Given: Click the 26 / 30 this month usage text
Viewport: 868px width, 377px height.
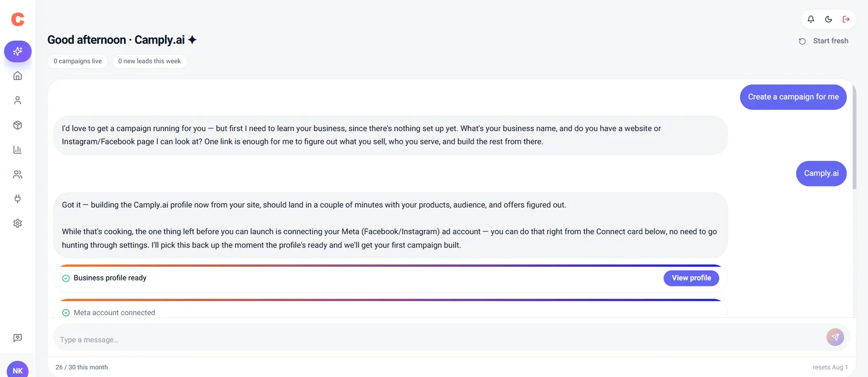Looking at the screenshot, I should (81, 367).
